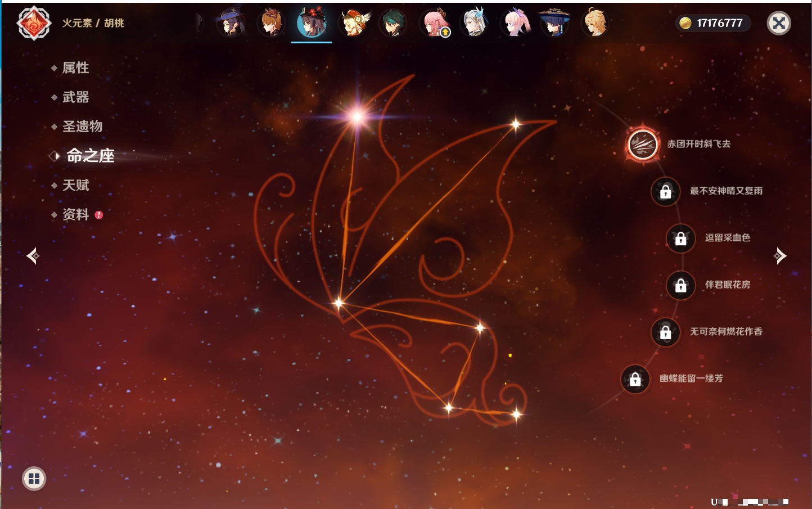Screen dimensions: 812x509
Task: Click the Mora amount 17176777
Action: point(720,23)
